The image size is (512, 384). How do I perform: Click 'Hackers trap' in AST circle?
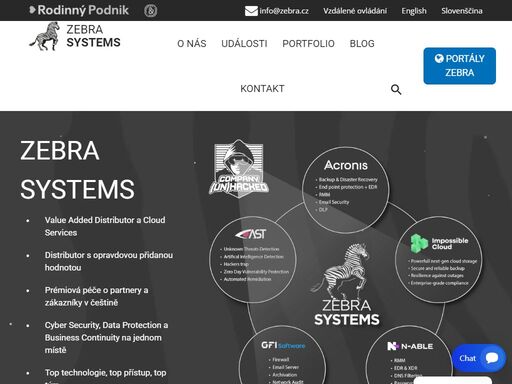pyautogui.click(x=236, y=264)
